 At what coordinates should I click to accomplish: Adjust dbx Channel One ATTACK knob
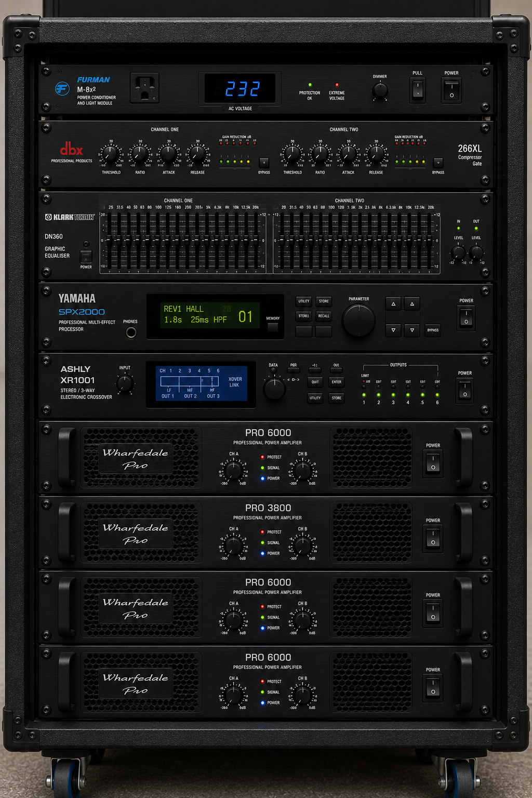coord(168,154)
